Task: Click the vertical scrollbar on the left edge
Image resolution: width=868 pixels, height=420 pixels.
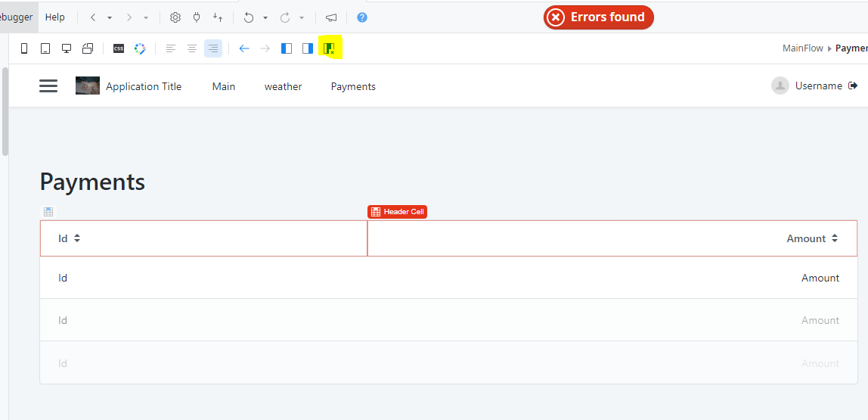Action: tap(5, 111)
